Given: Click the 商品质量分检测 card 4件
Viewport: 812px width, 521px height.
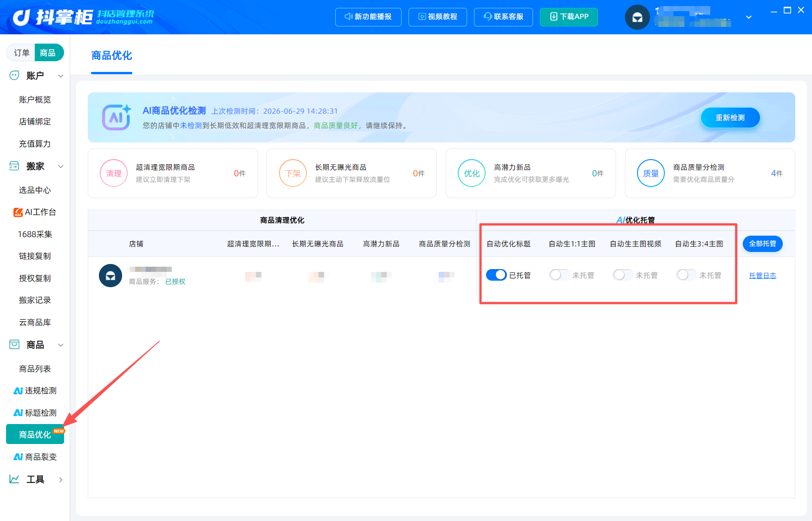Looking at the screenshot, I should (709, 173).
